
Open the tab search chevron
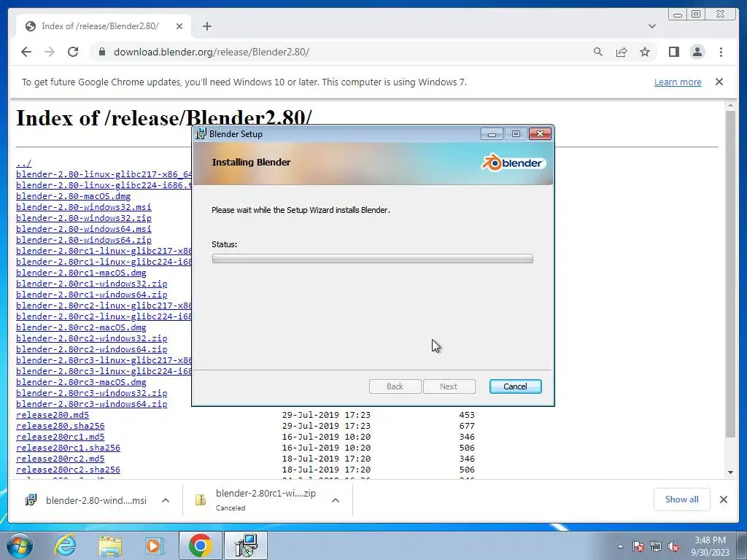coord(652,26)
